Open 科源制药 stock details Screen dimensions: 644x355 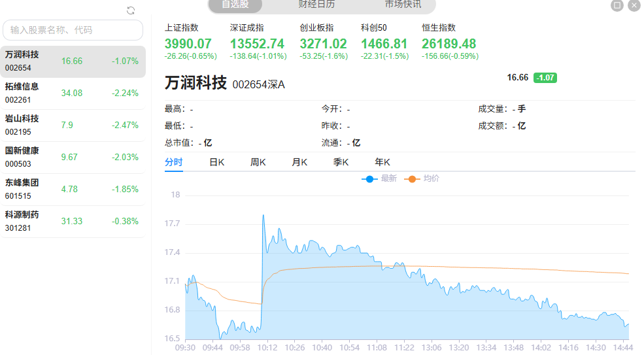[x=72, y=221]
